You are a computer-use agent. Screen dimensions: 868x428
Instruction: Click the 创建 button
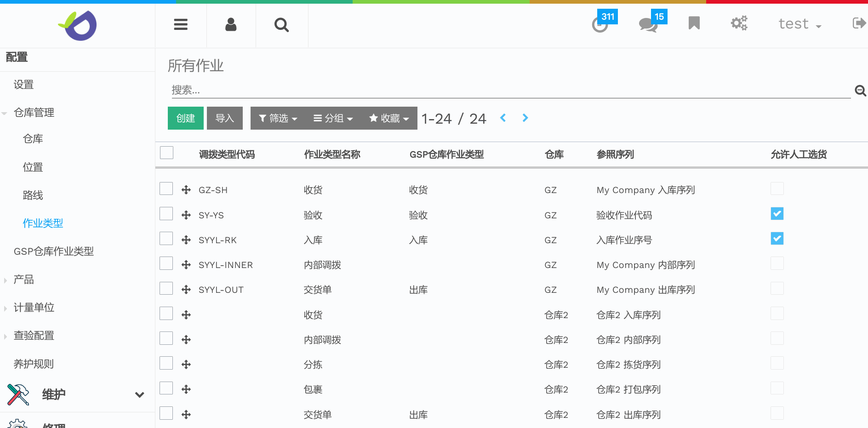(185, 118)
